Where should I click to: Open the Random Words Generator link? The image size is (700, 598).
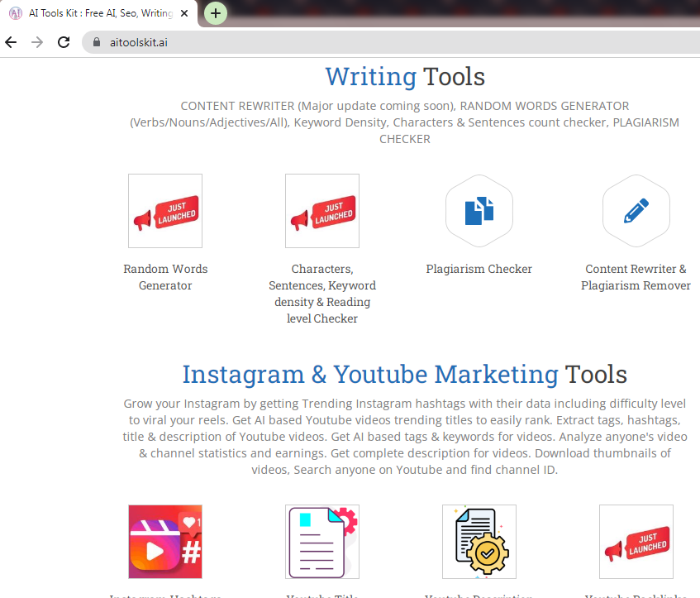tap(165, 277)
